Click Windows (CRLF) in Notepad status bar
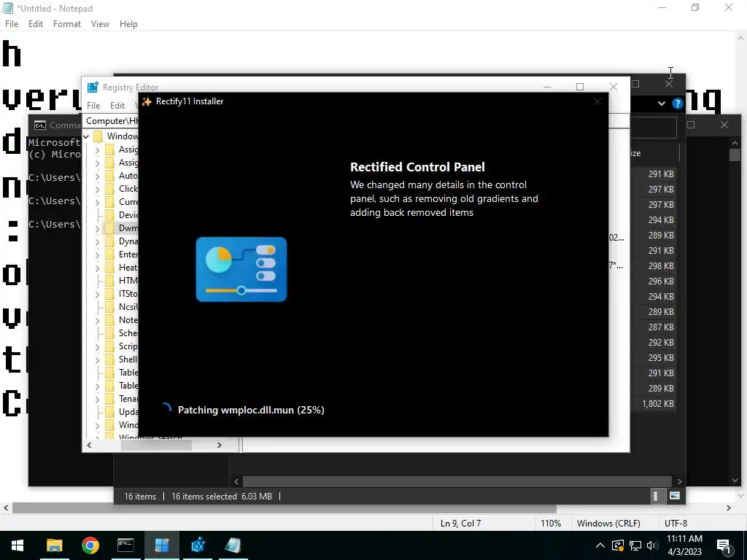Screen dimensions: 747x560 608,524
